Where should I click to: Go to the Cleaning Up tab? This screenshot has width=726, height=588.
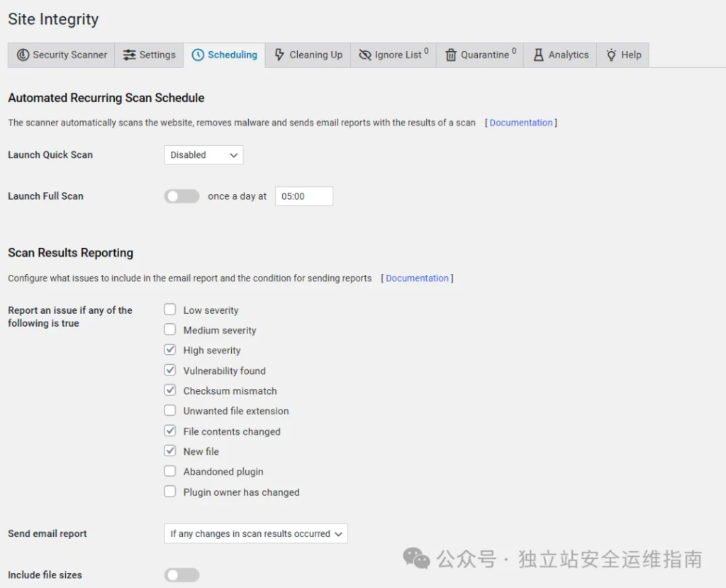click(308, 55)
